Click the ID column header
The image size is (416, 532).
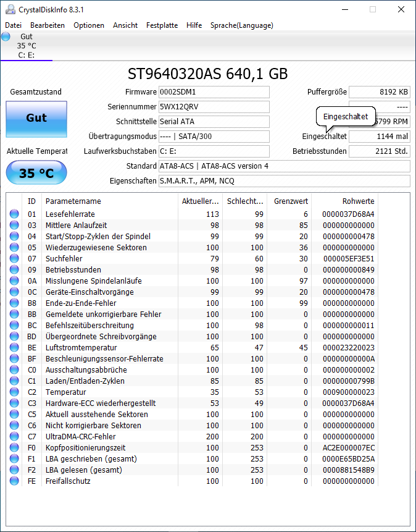[x=31, y=201]
